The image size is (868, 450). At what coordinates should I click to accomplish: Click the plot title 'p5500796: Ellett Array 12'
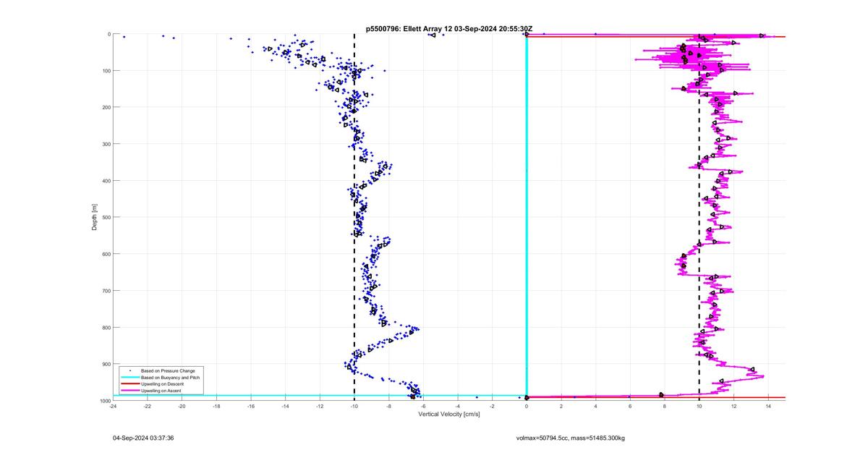pos(409,28)
